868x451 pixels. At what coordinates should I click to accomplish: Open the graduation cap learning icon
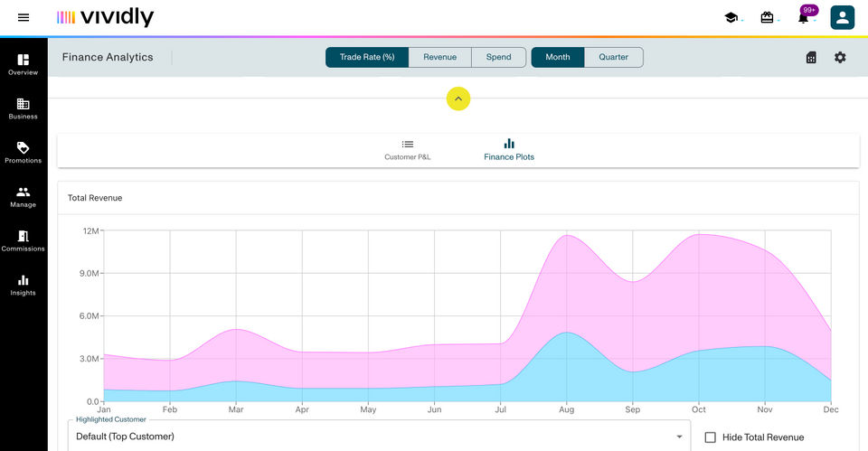coord(731,18)
